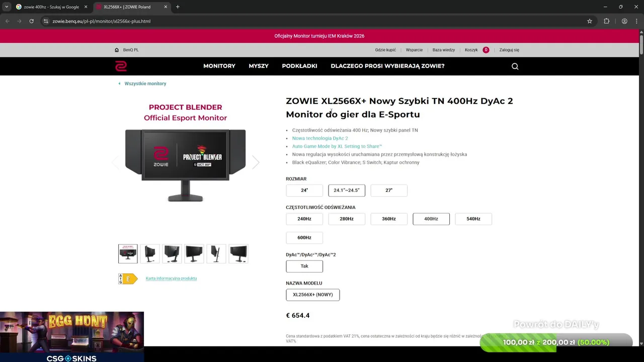Screen dimensions: 644x362
Task: Select the sixth product thumbnail
Action: click(238, 254)
